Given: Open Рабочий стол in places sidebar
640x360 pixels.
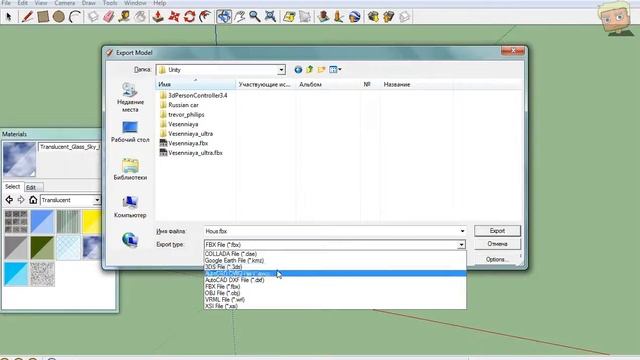Looking at the screenshot, I should [x=130, y=131].
